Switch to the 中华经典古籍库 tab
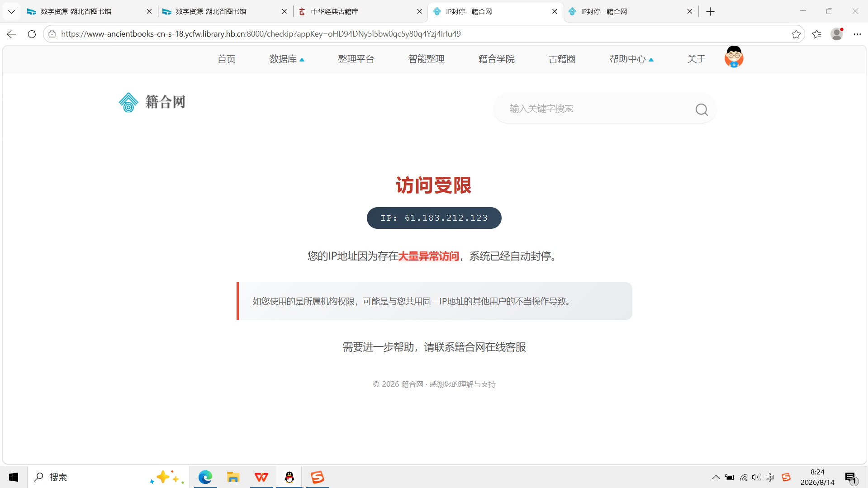 pos(360,12)
